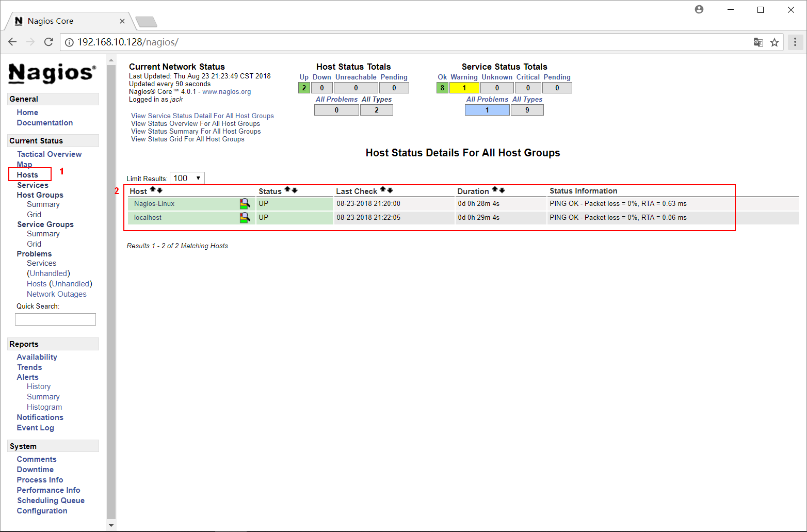Open Performance Info under System
The height and width of the screenshot is (532, 807).
click(x=49, y=490)
